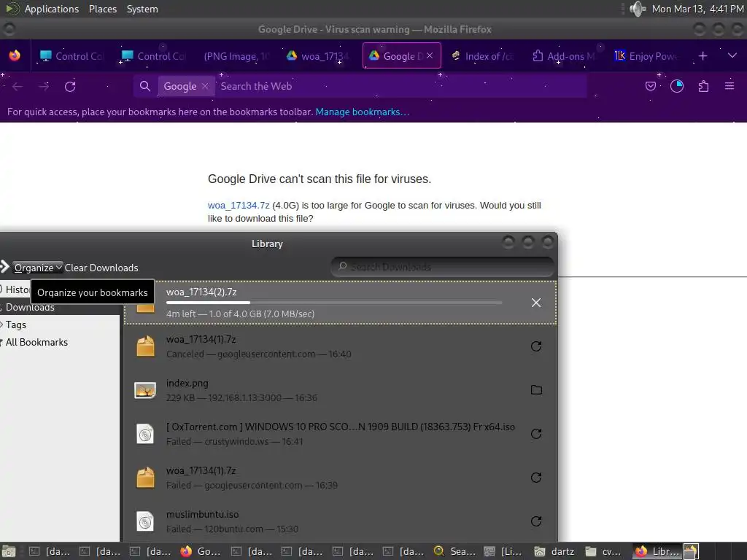The width and height of the screenshot is (747, 560).
Task: Open the Firefox hamburger menu
Action: (x=729, y=86)
